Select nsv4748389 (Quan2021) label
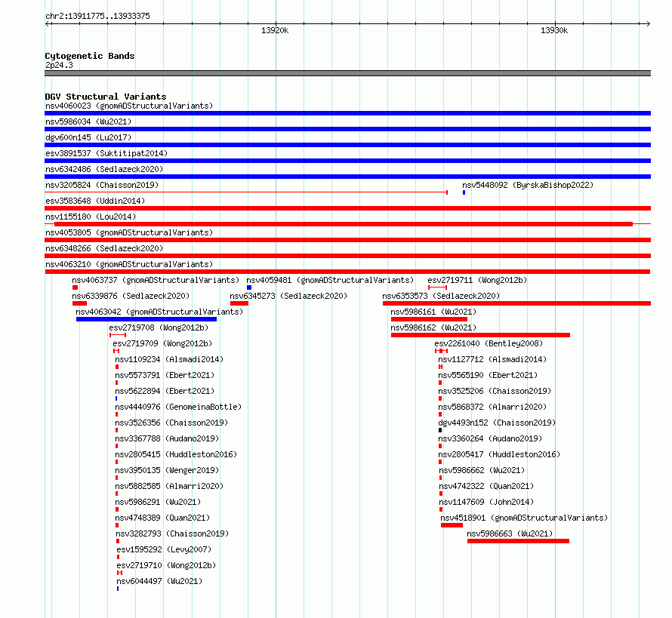 (x=162, y=518)
